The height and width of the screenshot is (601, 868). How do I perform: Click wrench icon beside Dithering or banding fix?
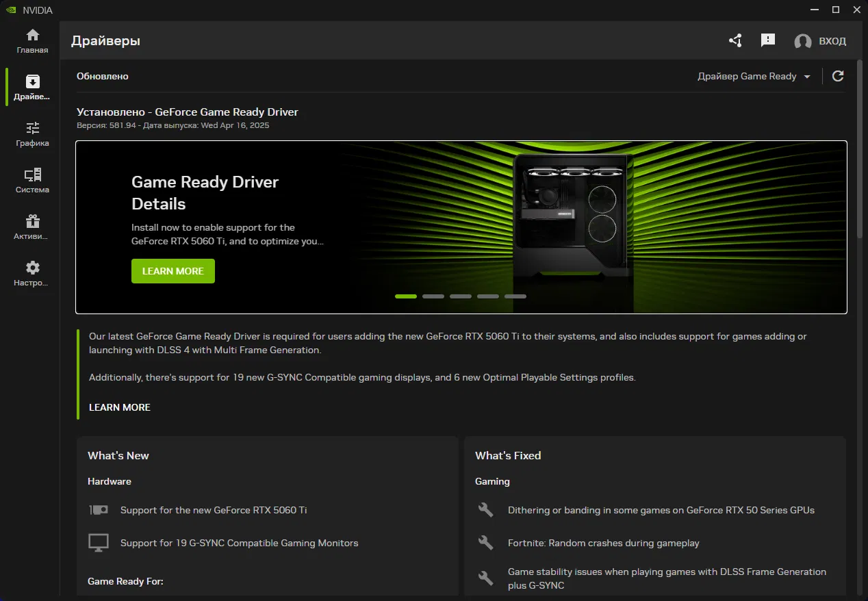pos(485,510)
